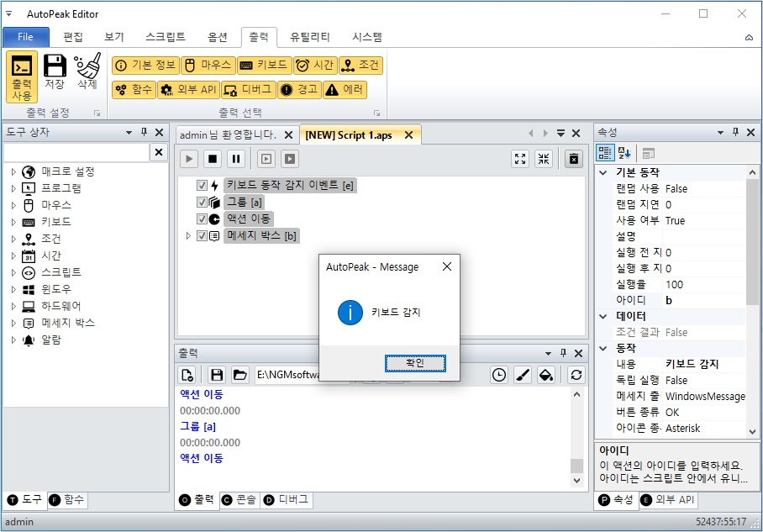The image size is (763, 532).
Task: Click the refresh icon in output panel
Action: pos(576,375)
